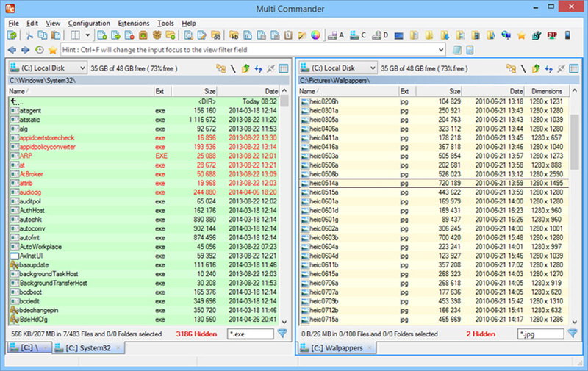Screen dimensions: 588x371
Task: Open the View menu
Action: click(x=53, y=24)
